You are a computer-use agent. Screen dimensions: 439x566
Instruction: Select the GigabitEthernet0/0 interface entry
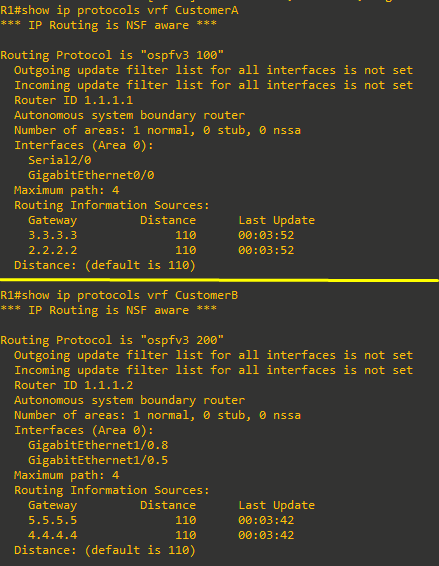[91, 175]
